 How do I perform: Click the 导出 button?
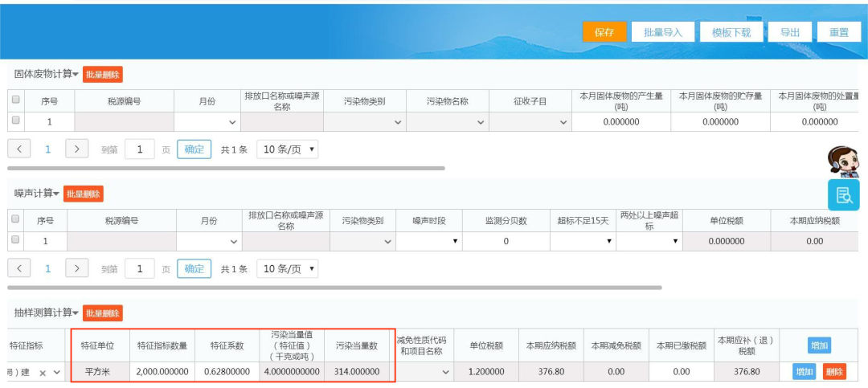(790, 32)
